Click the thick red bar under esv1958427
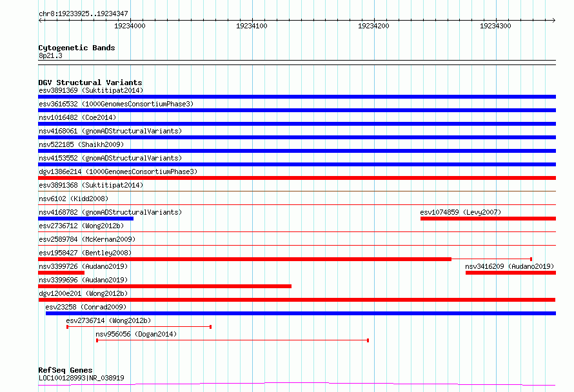This screenshot has height=392, width=574. click(x=244, y=259)
